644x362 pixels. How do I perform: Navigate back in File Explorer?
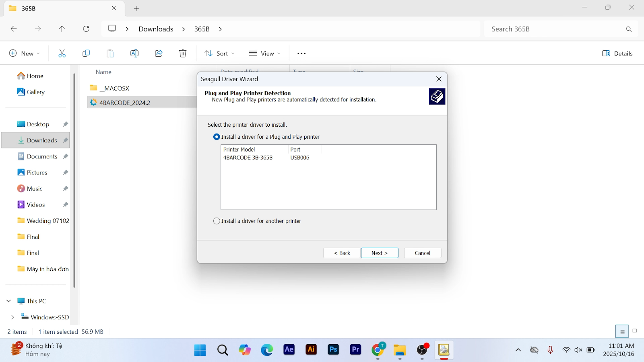coord(14,29)
